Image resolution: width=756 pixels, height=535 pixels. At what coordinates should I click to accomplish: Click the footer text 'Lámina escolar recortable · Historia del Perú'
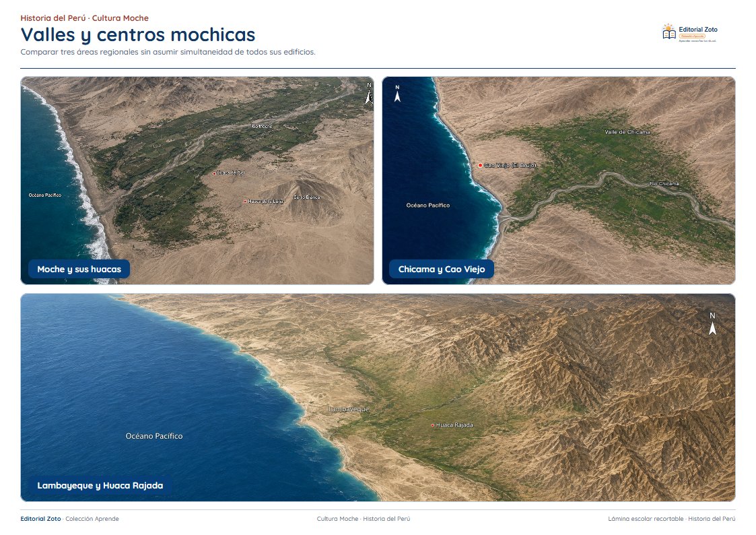click(x=672, y=519)
